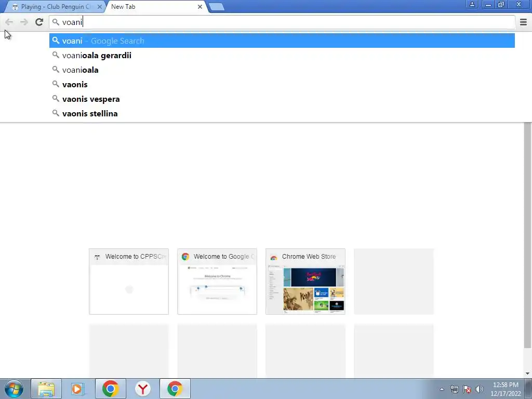
Task: Focus the address bar containing voani
Action: click(282, 22)
